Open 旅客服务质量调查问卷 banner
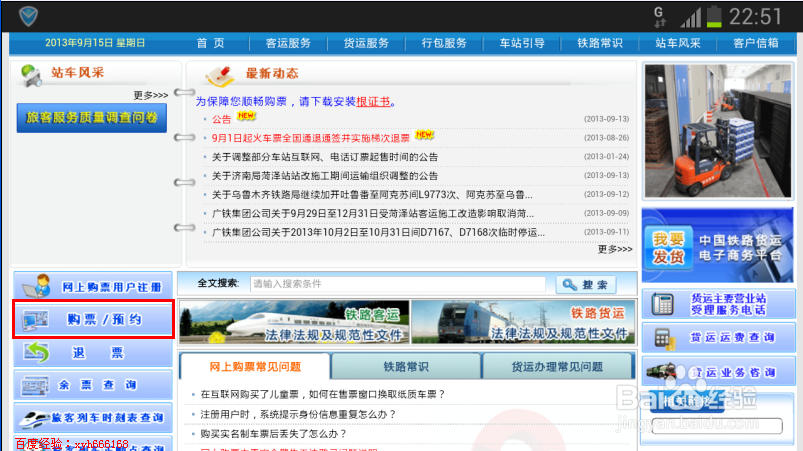Screen dimensions: 803x451 click(92, 118)
